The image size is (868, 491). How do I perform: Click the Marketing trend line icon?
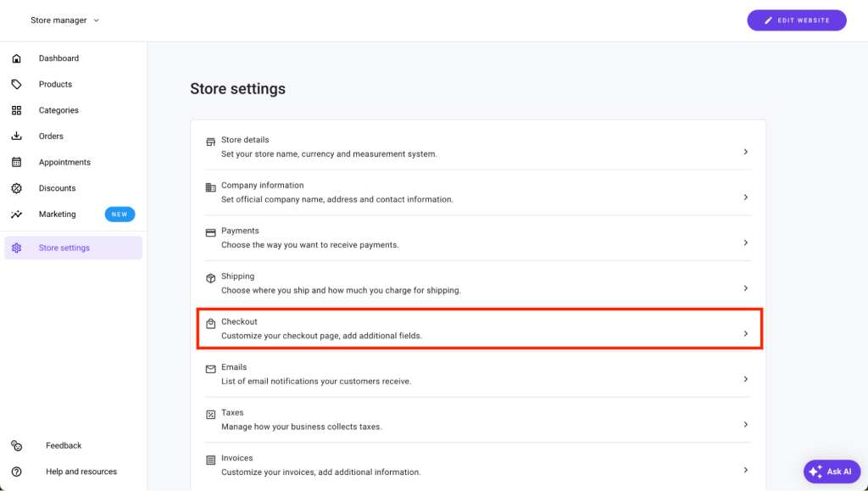click(16, 215)
